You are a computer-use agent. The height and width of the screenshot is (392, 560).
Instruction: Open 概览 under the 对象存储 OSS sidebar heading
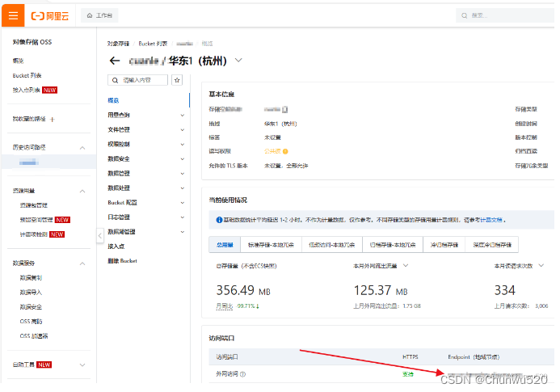tap(19, 61)
